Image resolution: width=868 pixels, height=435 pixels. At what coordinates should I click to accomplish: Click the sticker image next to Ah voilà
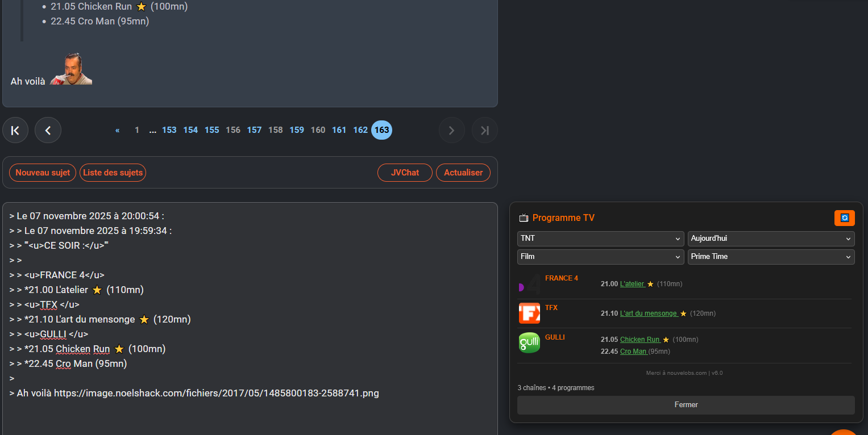[x=71, y=69]
